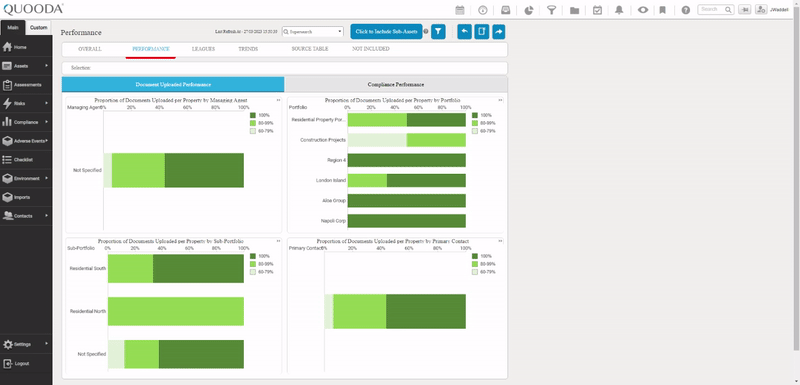Open the calendar checkmark tasks icon
800x385 pixels.
click(x=597, y=10)
